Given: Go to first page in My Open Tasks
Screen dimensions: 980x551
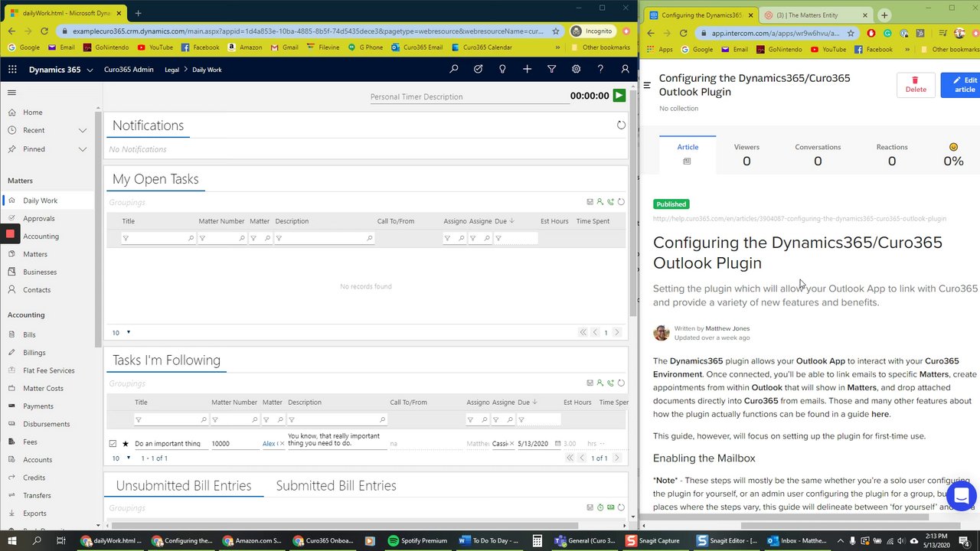Looking at the screenshot, I should click(x=583, y=332).
